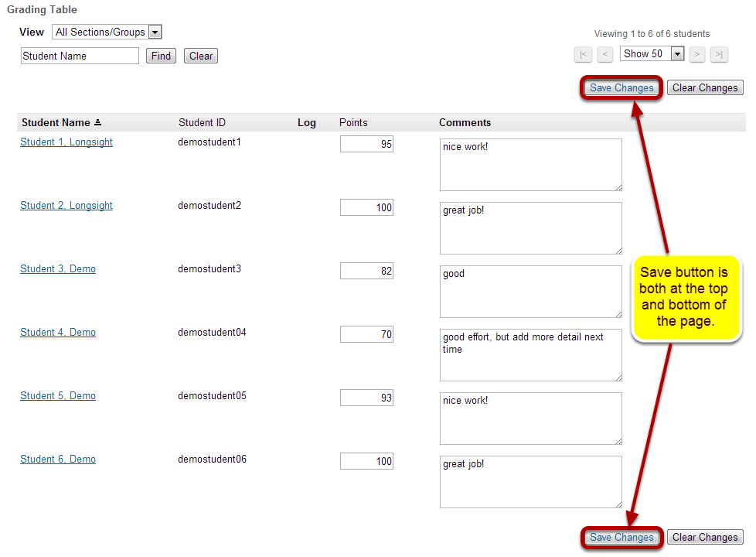Image resolution: width=756 pixels, height=557 pixels.
Task: Click points field showing 95
Action: point(366,144)
